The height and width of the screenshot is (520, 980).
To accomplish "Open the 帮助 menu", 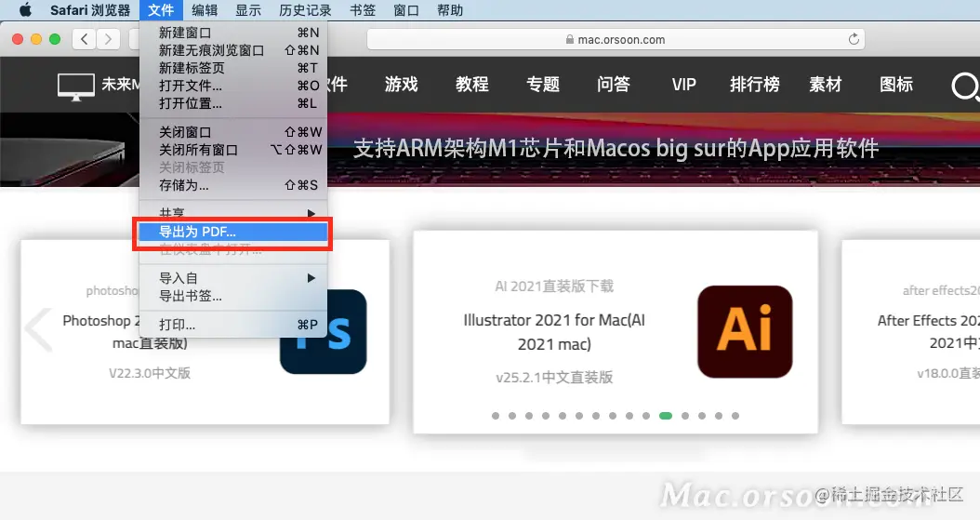I will (x=450, y=10).
